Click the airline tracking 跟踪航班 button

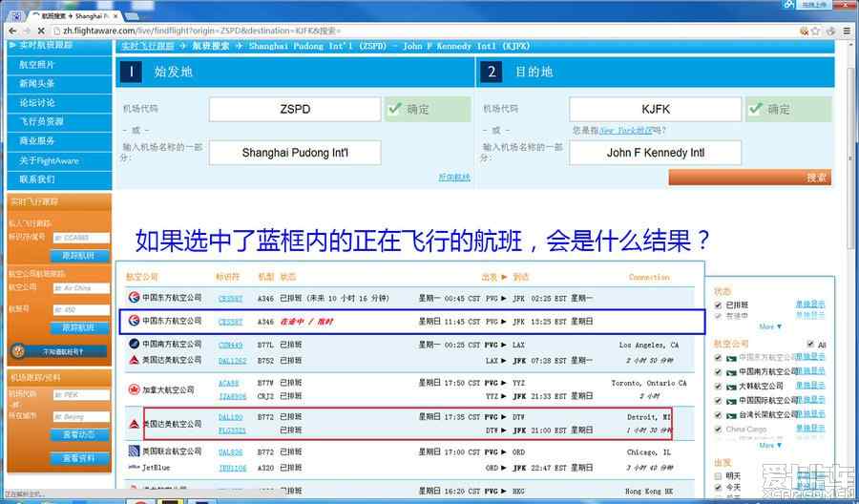(x=79, y=327)
